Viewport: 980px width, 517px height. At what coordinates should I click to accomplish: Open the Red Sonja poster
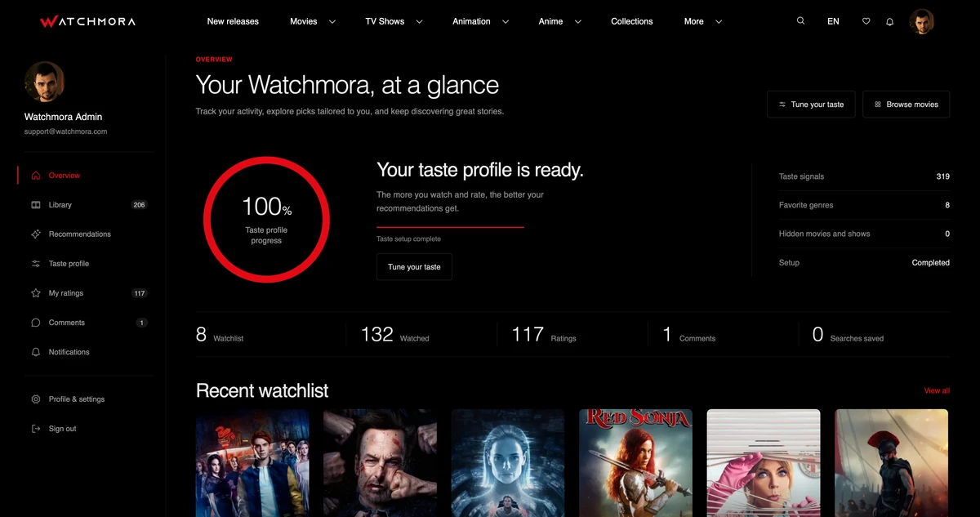coord(635,463)
